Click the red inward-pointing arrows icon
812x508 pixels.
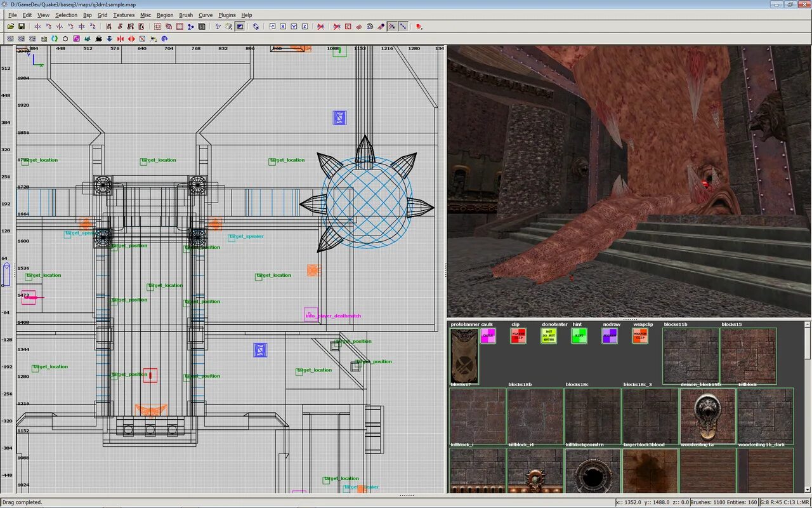pos(120,39)
